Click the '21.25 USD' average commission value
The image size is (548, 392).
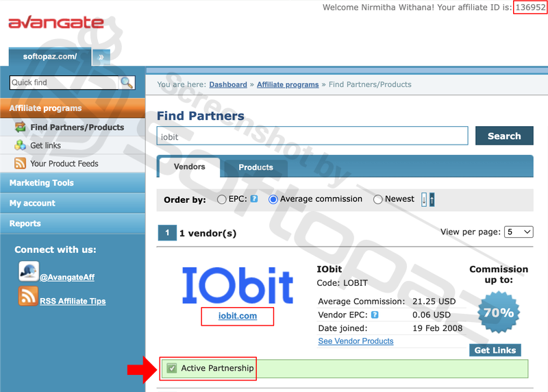(x=434, y=302)
